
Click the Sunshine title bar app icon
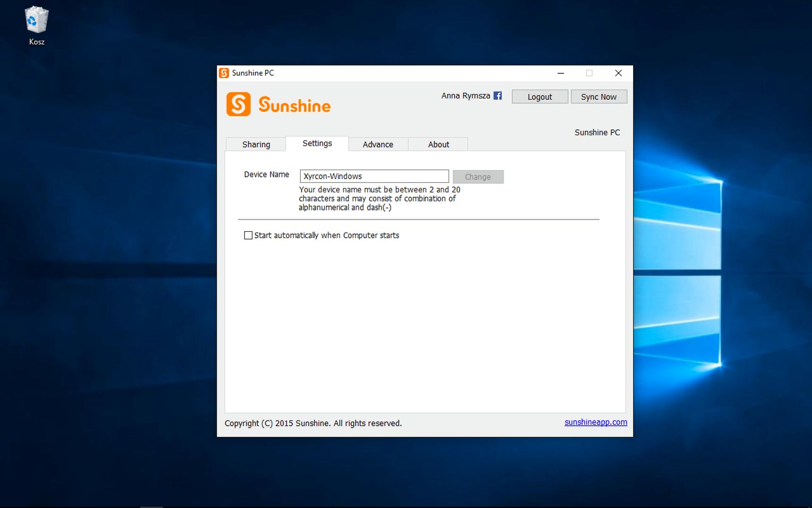(224, 73)
